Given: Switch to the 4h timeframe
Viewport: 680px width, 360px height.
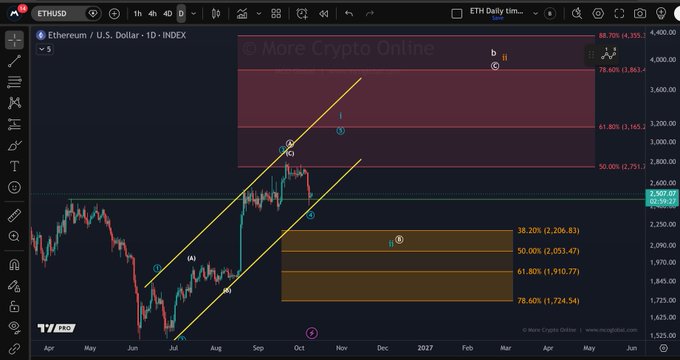Looking at the screenshot, I should pyautogui.click(x=152, y=14).
